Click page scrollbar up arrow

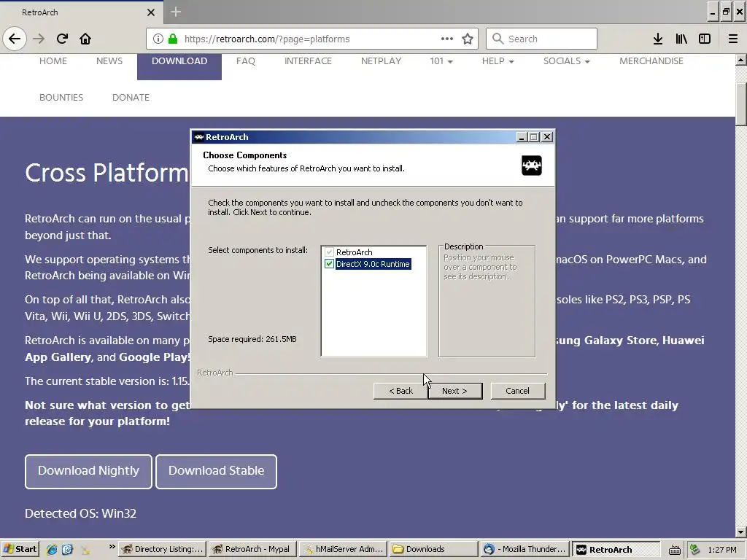[x=741, y=60]
